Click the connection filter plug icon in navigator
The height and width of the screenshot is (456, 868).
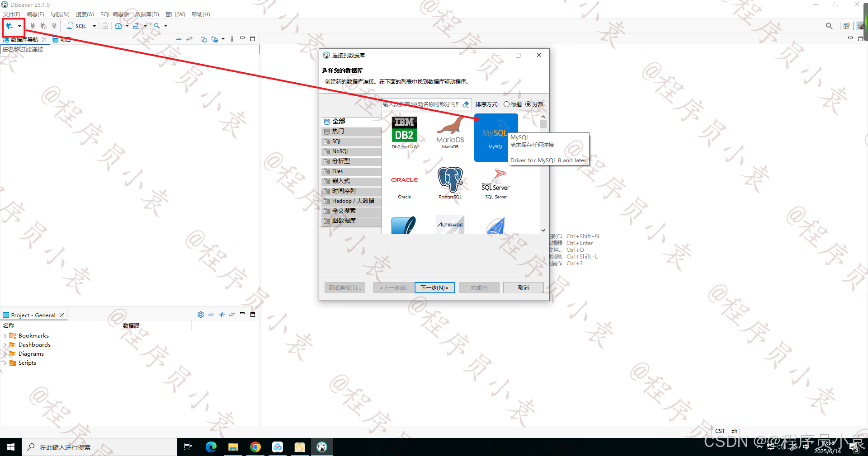(x=215, y=39)
